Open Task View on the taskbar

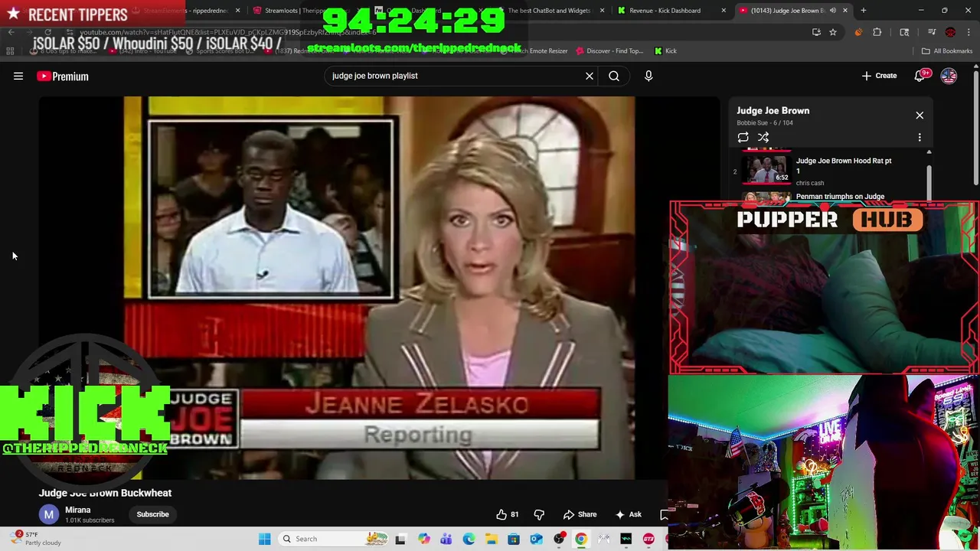400,539
